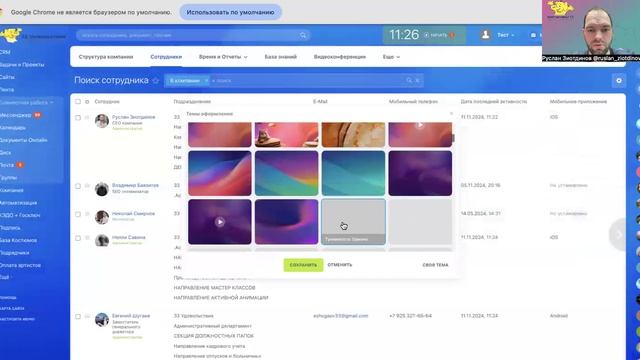Open the gear settings icon above the employee grid
This screenshot has width=640, height=360.
619,80
